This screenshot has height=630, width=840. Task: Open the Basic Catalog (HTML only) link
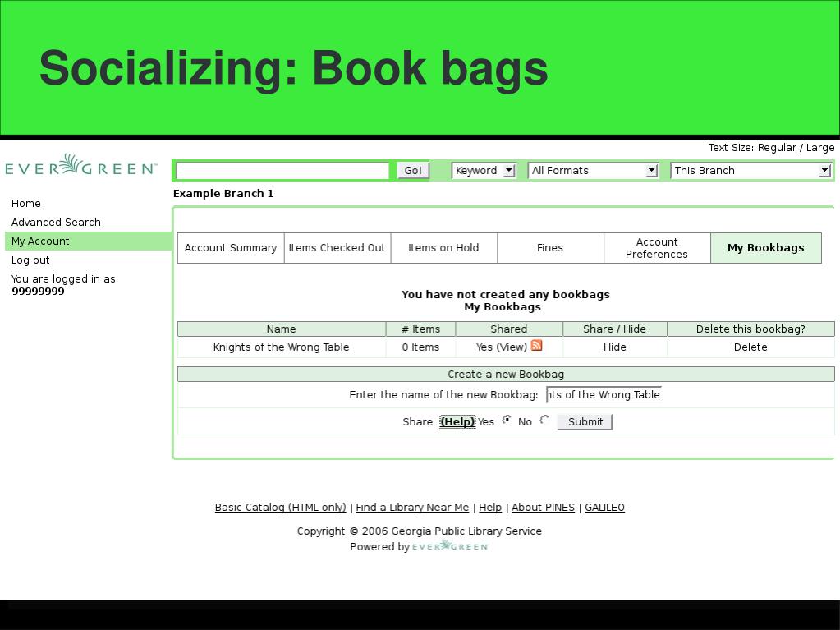[281, 508]
